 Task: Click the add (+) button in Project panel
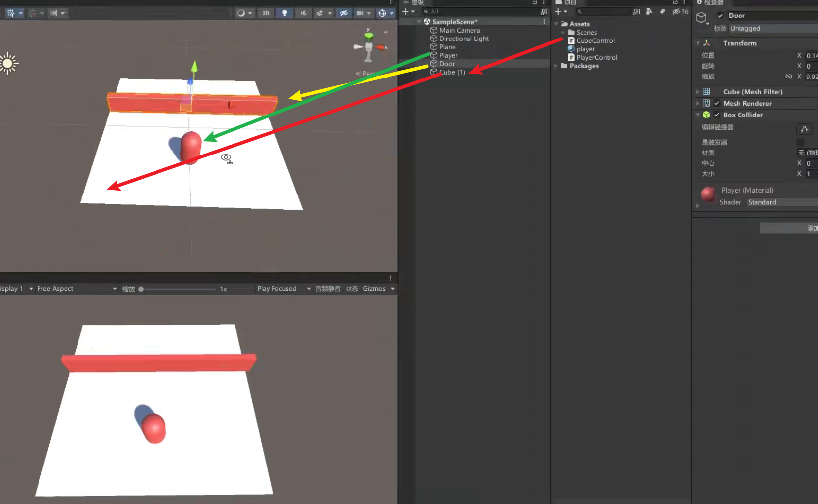tap(558, 11)
